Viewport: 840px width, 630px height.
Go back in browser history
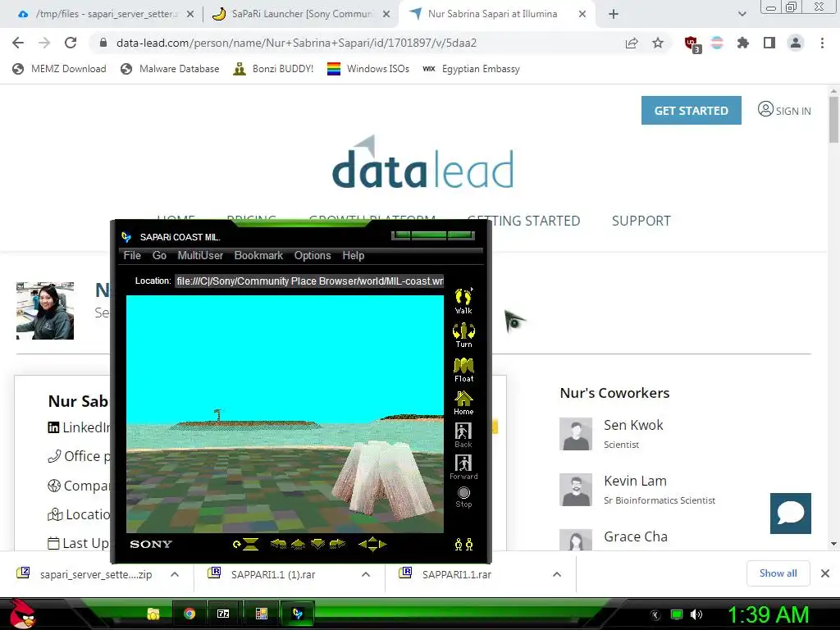(18, 43)
